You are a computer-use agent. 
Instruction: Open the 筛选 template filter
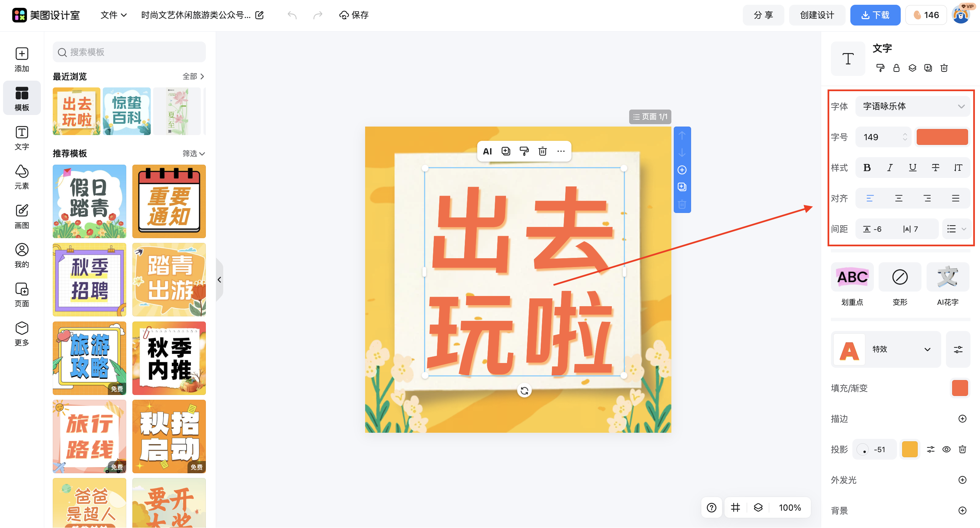coord(193,154)
